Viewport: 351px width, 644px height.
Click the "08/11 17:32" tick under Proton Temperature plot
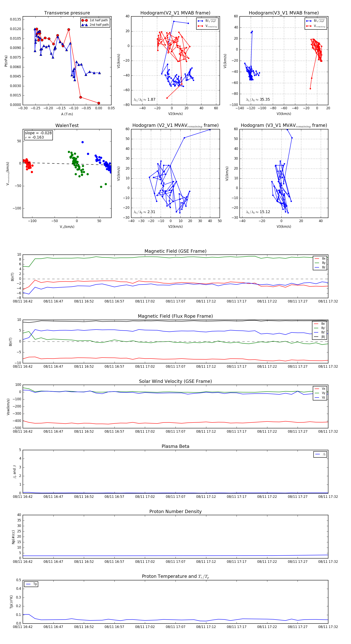click(328, 627)
